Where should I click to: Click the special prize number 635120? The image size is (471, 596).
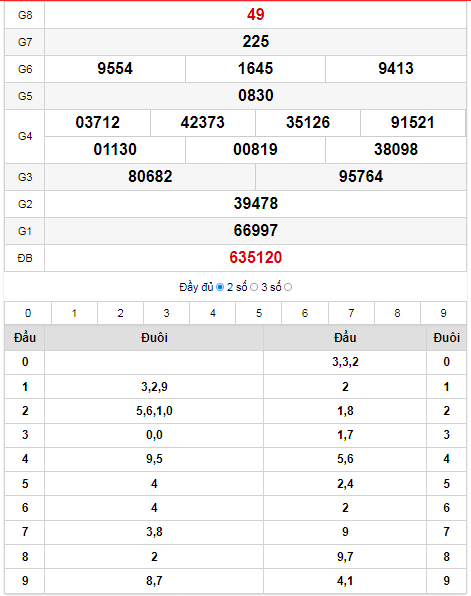tap(255, 258)
